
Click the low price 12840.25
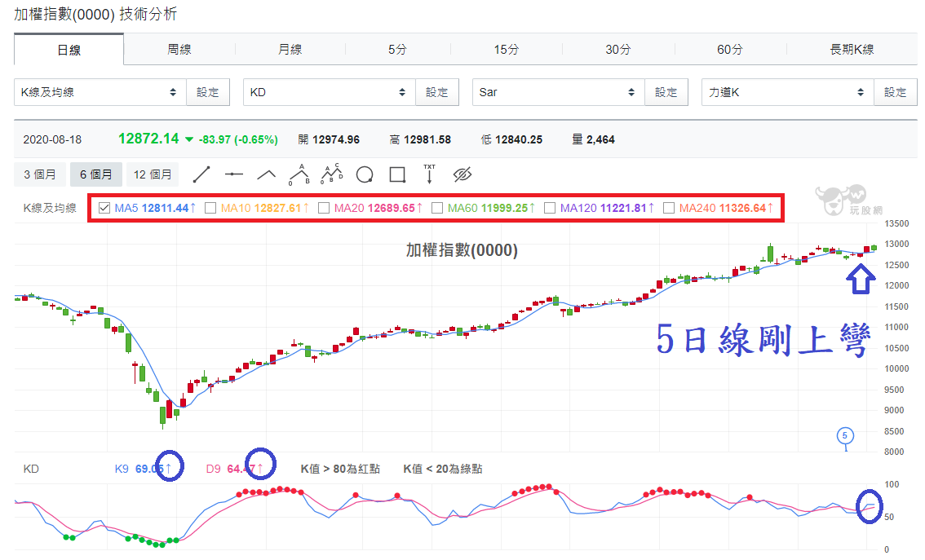[519, 139]
